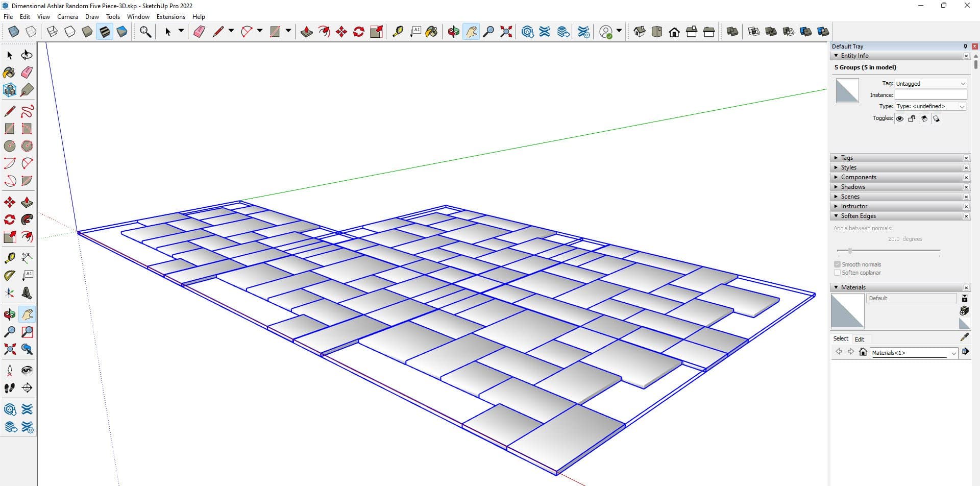This screenshot has width=980, height=486.
Task: Select the Tape Measure tool in top toolbar
Action: pyautogui.click(x=398, y=32)
